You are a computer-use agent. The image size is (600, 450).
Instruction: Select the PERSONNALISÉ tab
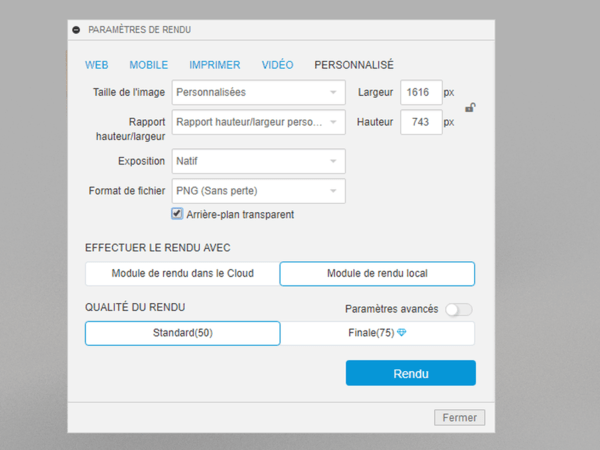(354, 65)
